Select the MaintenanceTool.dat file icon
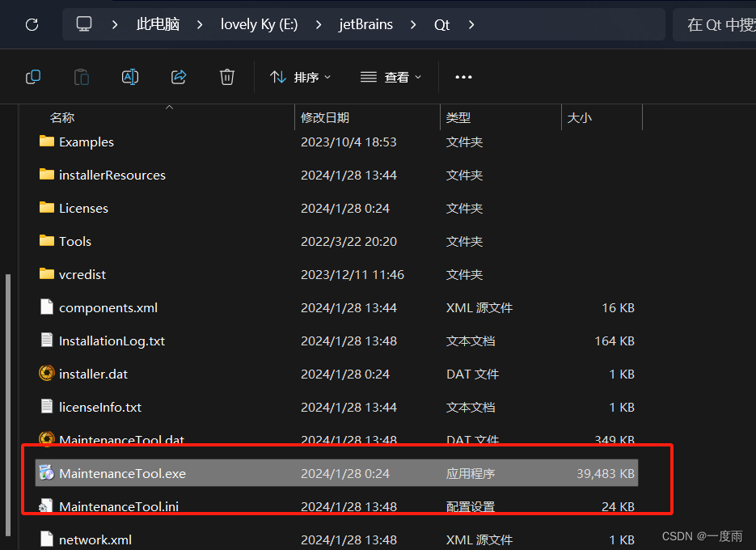 pos(47,438)
